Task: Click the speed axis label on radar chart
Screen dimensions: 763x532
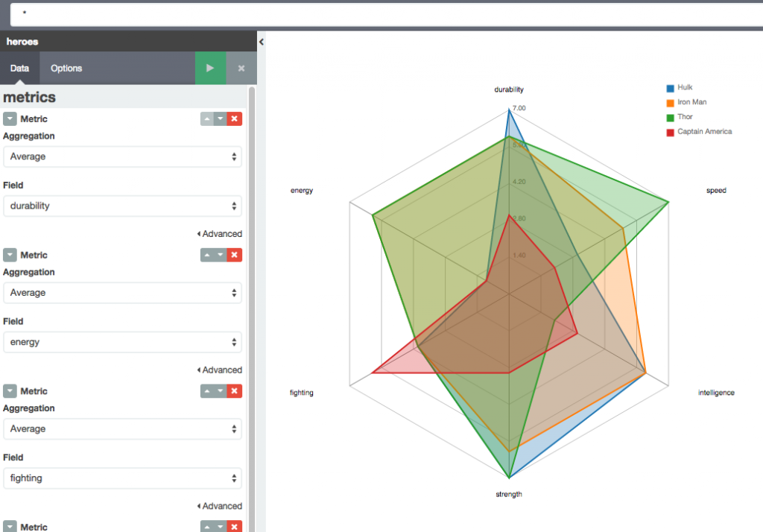Action: pyautogui.click(x=716, y=190)
